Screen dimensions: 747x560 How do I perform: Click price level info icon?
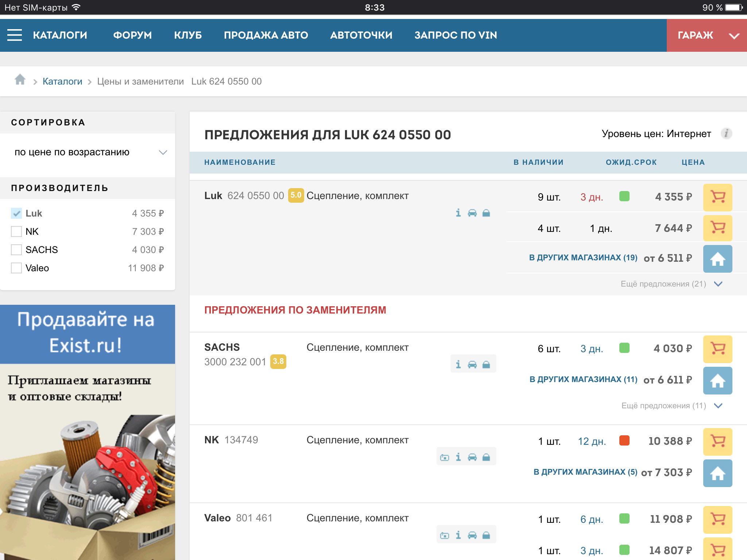[x=726, y=133]
